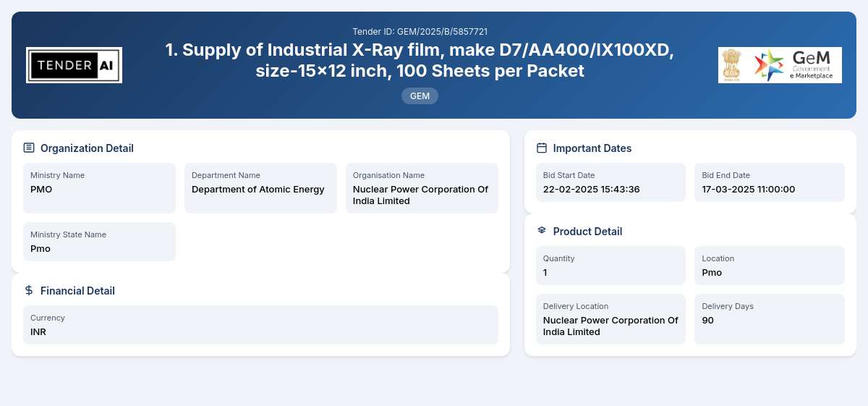Screen dimensions: 868x406
Task: Click the Ministry Name value PMO
Action: click(x=41, y=190)
